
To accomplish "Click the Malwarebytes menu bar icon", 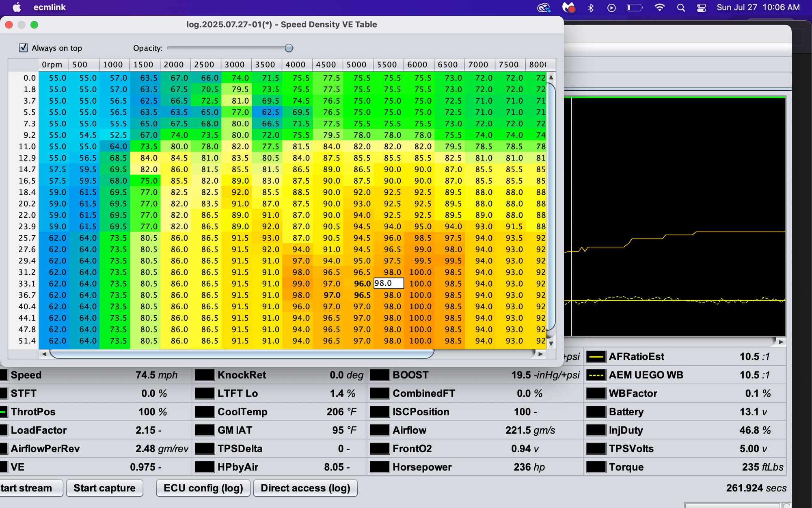I will (x=568, y=7).
